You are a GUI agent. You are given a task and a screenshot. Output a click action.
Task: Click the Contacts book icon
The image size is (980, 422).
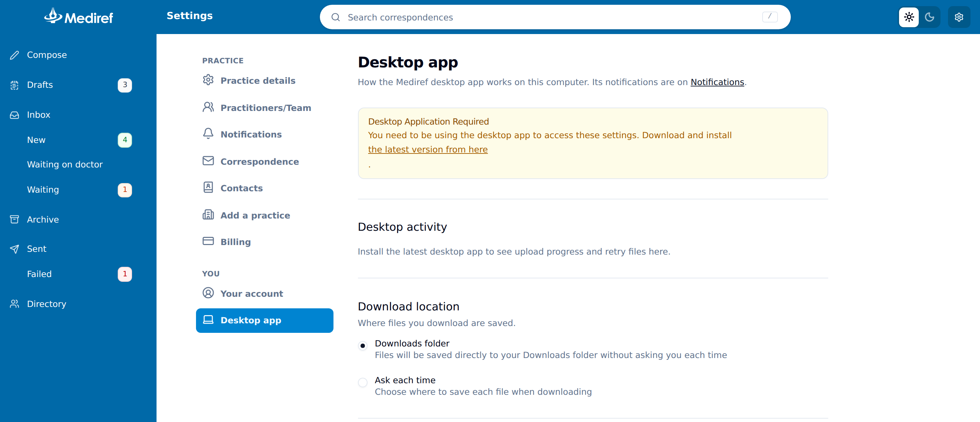tap(208, 187)
